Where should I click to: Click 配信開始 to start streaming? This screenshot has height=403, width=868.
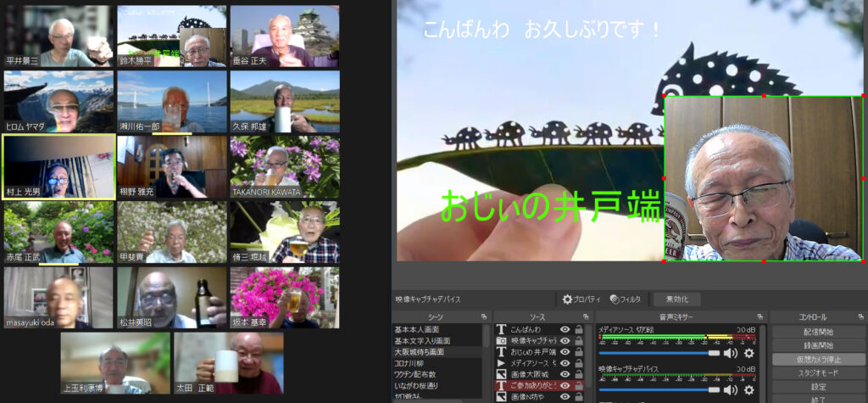[818, 332]
